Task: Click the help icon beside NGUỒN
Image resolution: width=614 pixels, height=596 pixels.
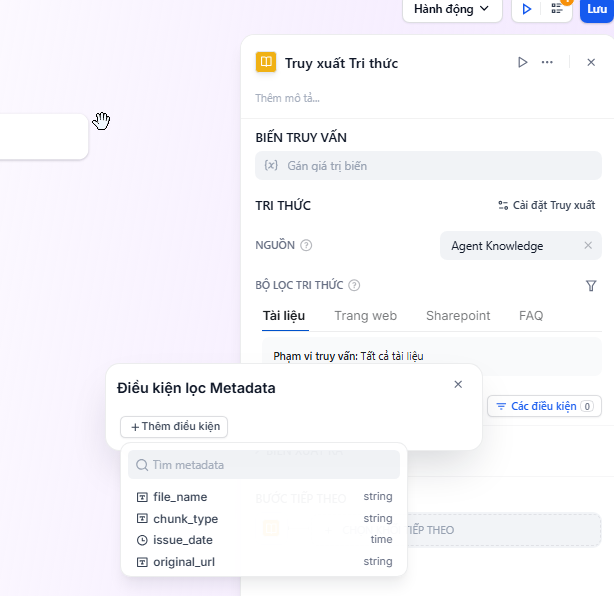Action: (306, 246)
